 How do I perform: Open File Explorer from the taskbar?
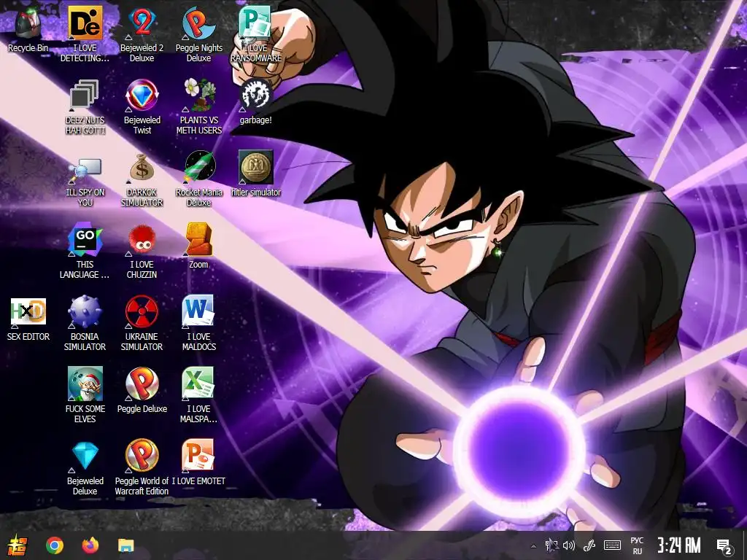pyautogui.click(x=126, y=545)
